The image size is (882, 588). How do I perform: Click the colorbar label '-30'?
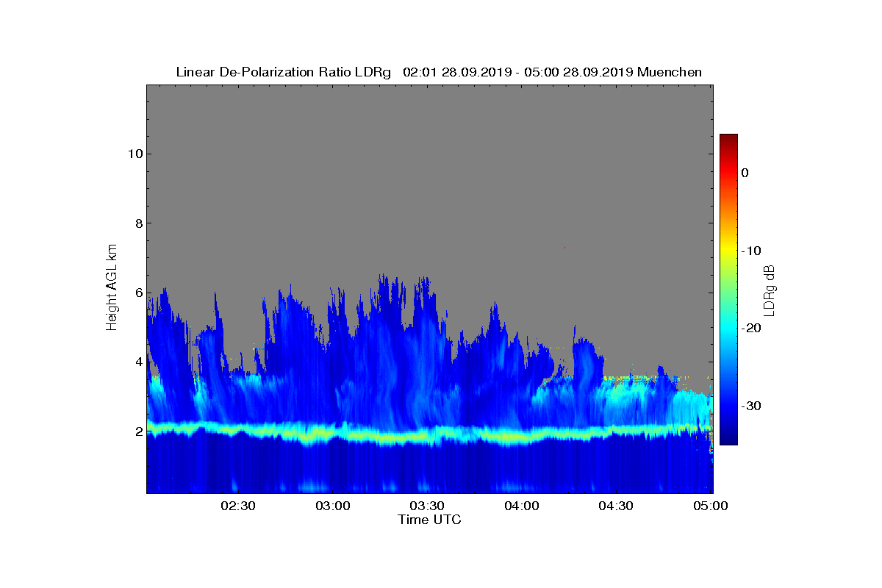tap(750, 406)
